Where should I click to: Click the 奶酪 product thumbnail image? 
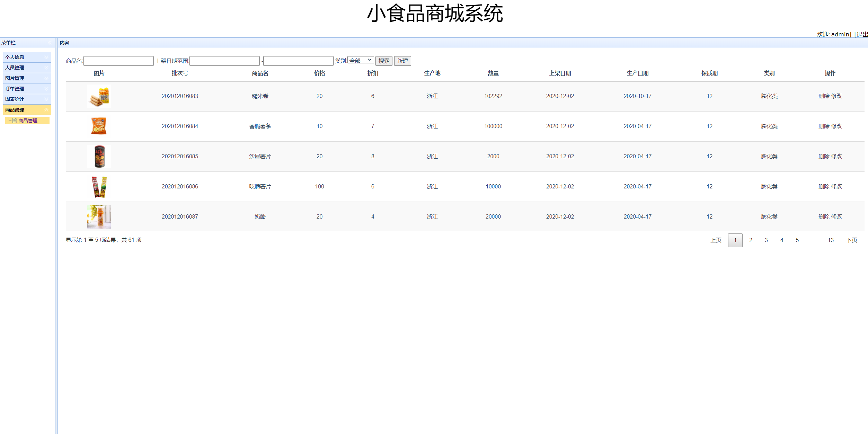click(99, 217)
